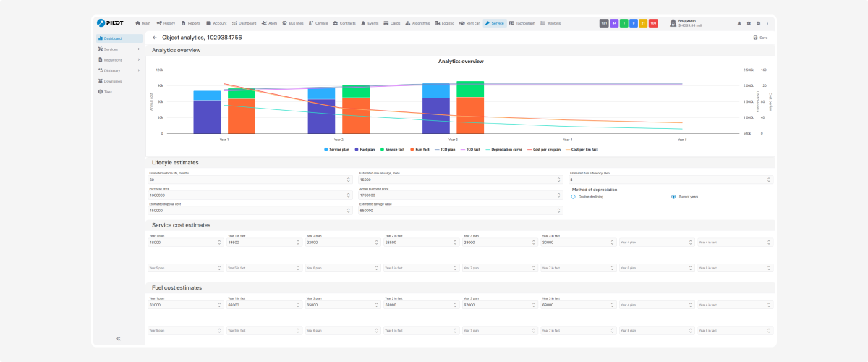Click the Tachograph icon in the top navigation
The image size is (868, 362).
(512, 23)
